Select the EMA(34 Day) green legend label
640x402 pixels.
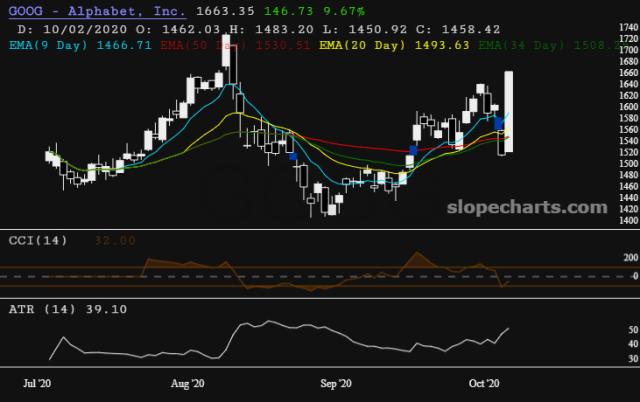(x=549, y=45)
